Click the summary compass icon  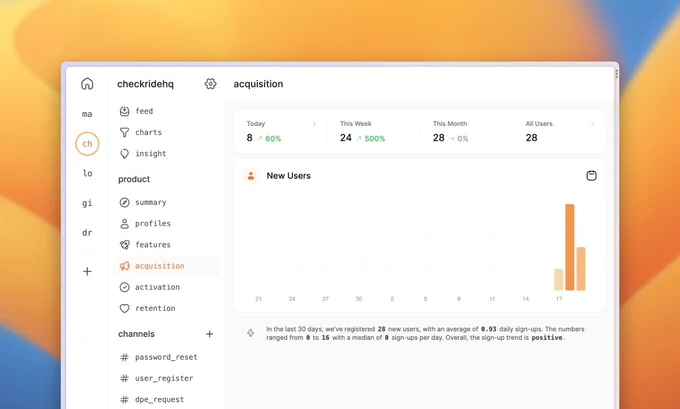[x=124, y=203]
